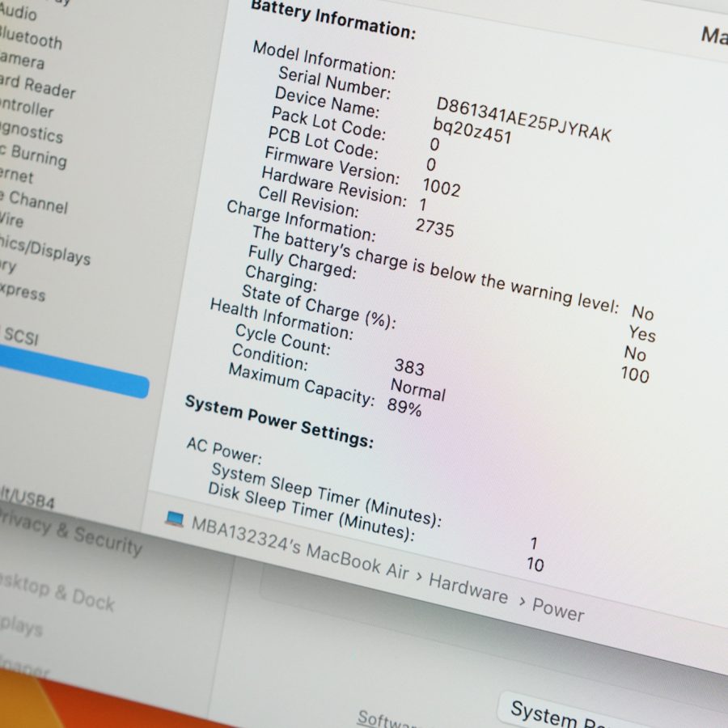Select the value 2735
Screen dimensions: 728x728
point(434,227)
